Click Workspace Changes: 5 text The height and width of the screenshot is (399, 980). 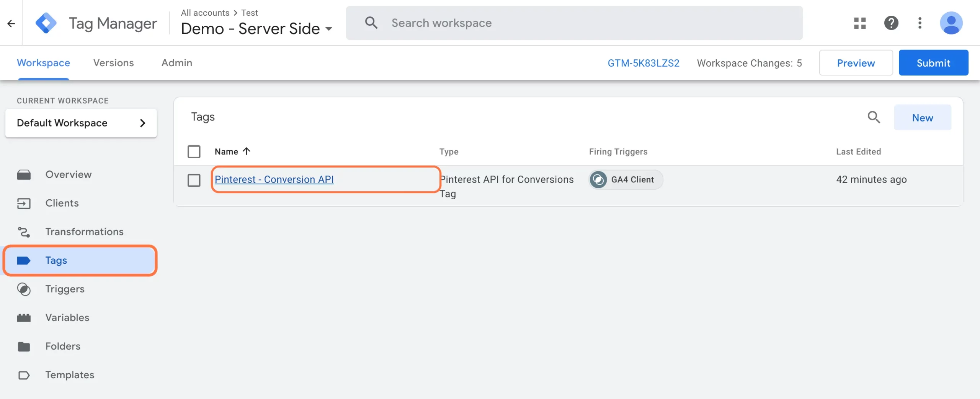point(749,63)
